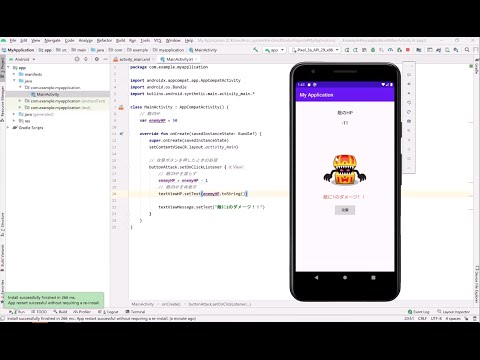This screenshot has width=480, height=360.
Task: Open the Window menu
Action: coord(173,40)
